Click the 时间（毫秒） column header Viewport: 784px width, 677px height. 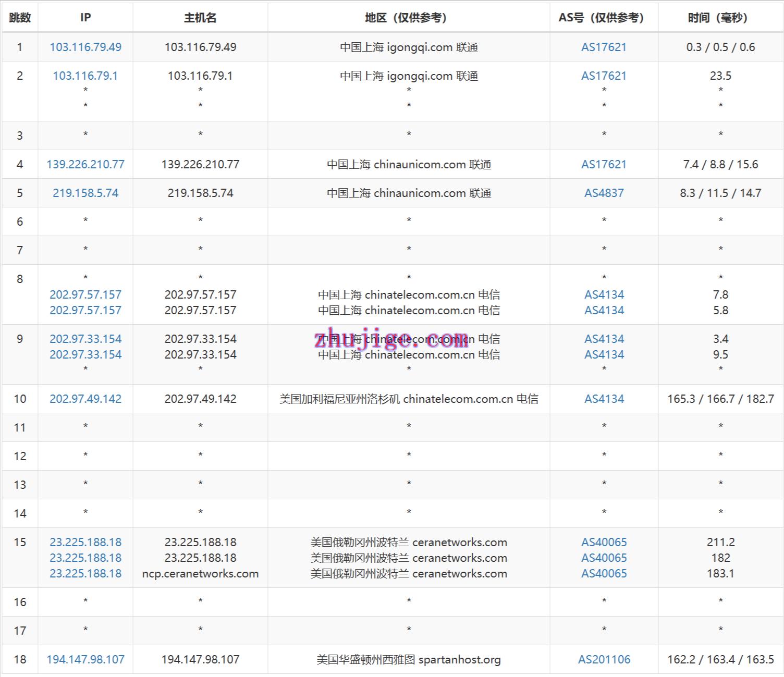click(720, 18)
